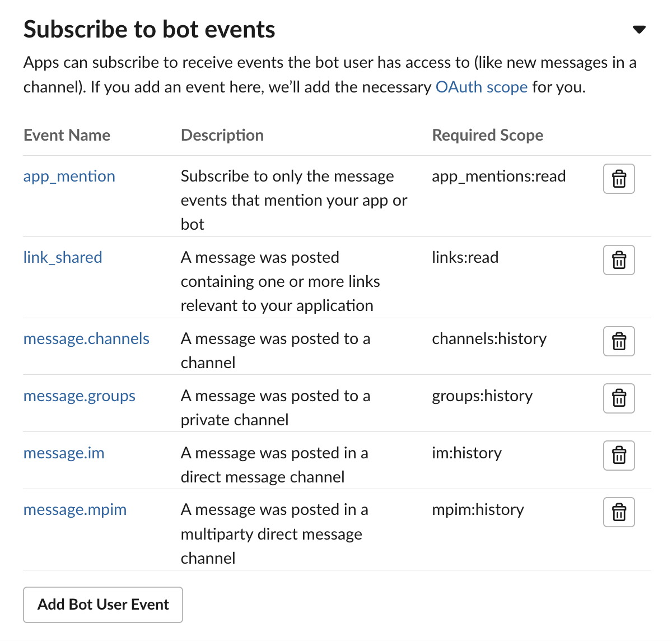Open the message.groups event link
Screen dimensions: 672x641
80,396
